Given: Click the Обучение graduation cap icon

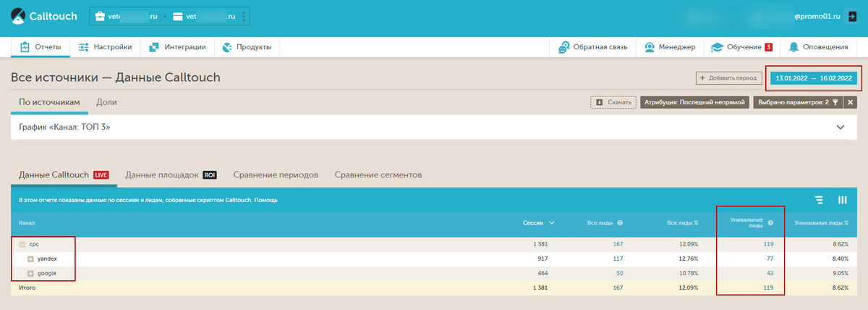Looking at the screenshot, I should [x=718, y=47].
